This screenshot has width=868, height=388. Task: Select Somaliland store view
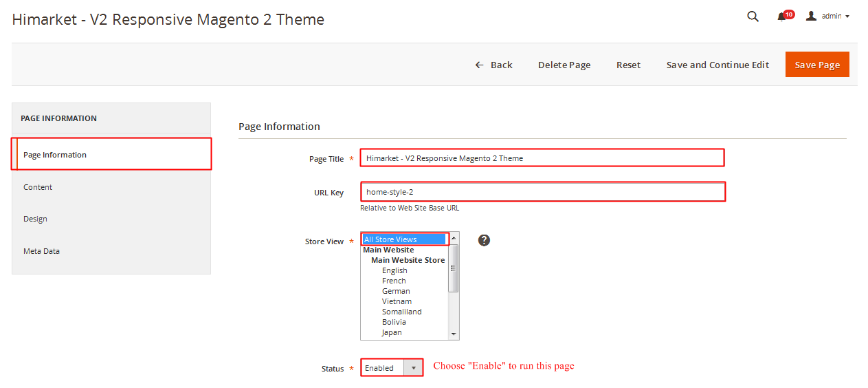coord(401,312)
